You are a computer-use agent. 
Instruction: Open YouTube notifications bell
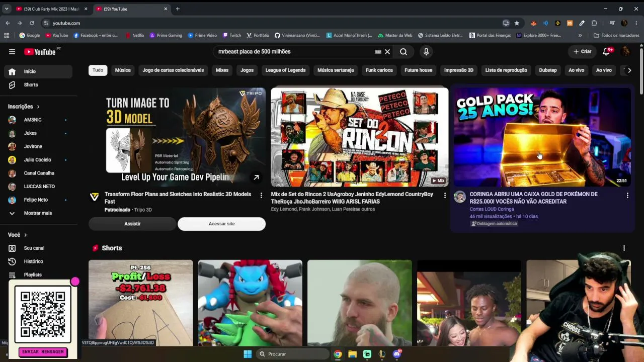pos(607,51)
